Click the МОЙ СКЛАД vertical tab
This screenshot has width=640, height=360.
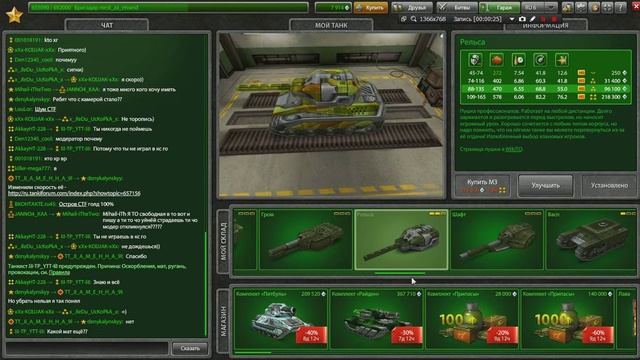tap(223, 241)
